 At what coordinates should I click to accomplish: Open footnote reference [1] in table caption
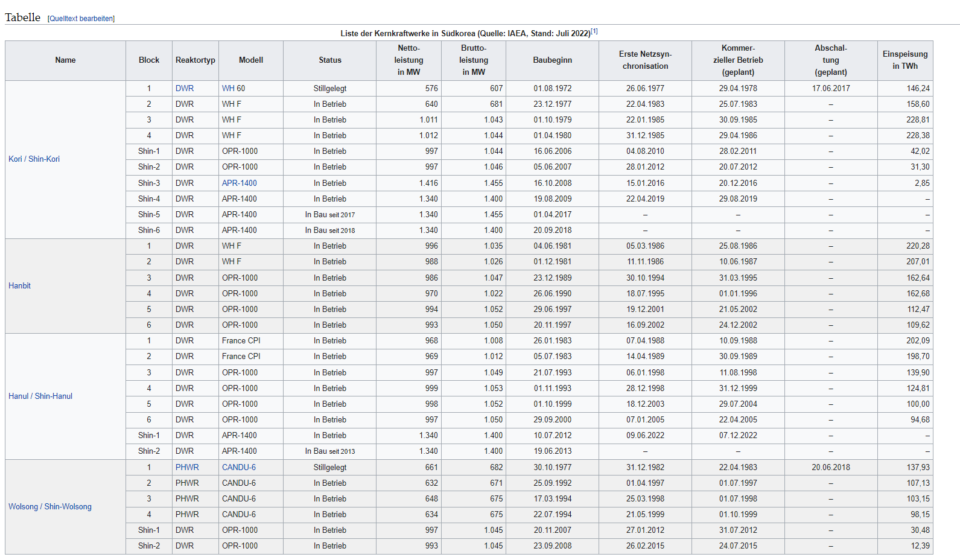[x=594, y=31]
